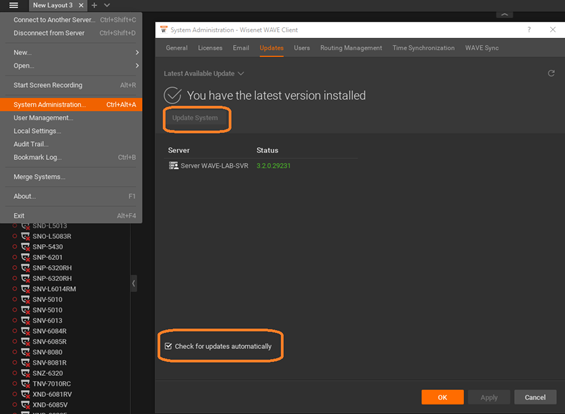Select camera SNO-L5083R in tree
The width and height of the screenshot is (565, 414).
coord(52,236)
